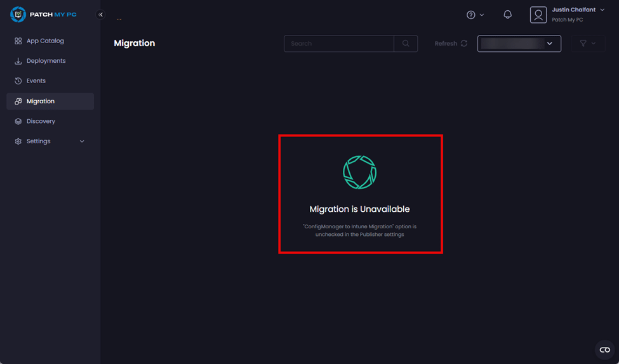Select Migration in the sidebar
619x364 pixels.
(41, 101)
